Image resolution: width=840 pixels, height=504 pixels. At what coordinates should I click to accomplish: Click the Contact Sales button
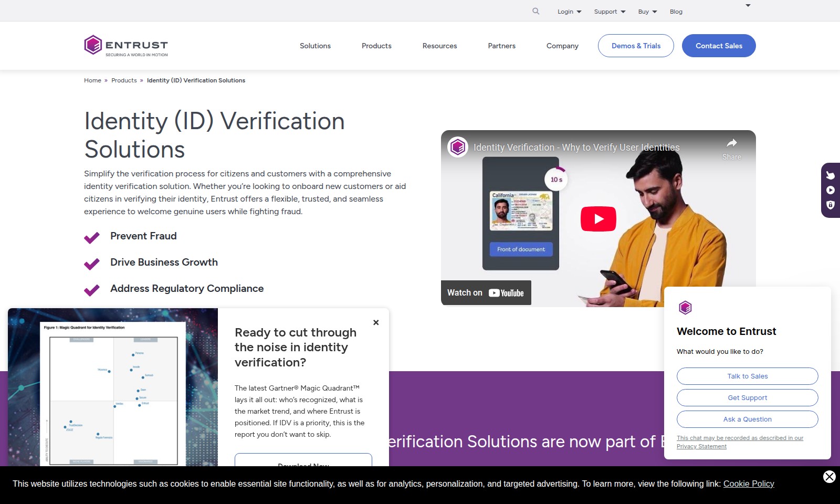click(x=719, y=46)
